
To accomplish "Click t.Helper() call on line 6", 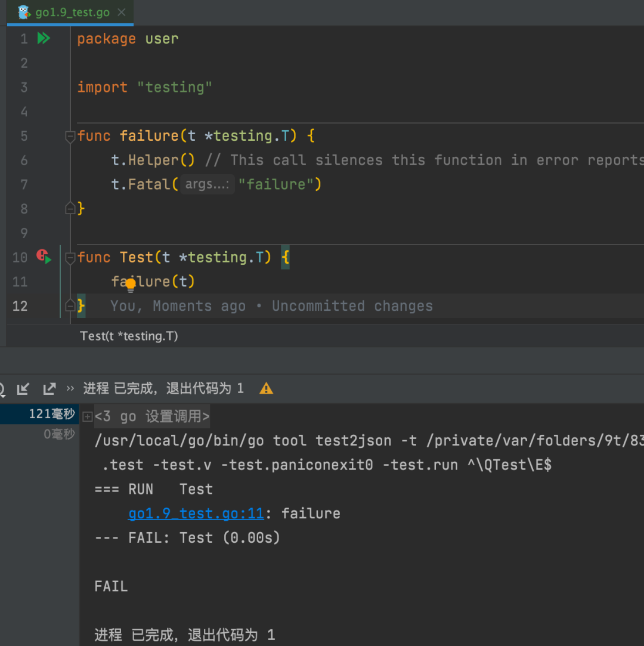I will pos(153,160).
